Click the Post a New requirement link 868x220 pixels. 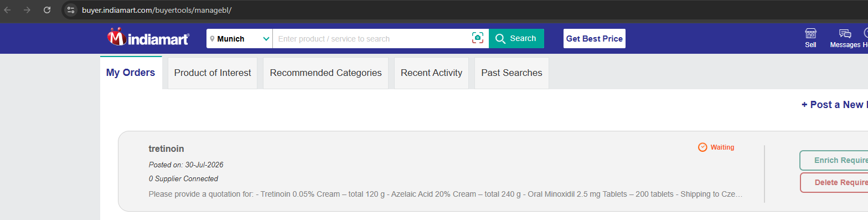[834, 105]
